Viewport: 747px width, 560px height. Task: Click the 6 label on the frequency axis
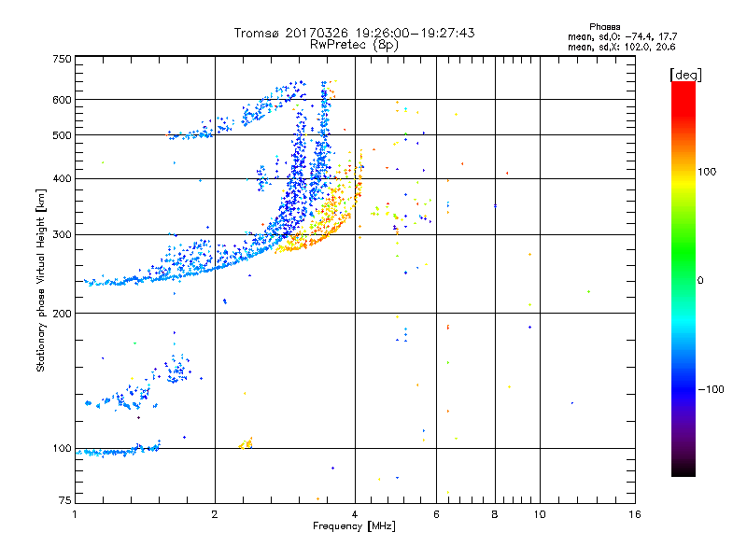tap(436, 514)
